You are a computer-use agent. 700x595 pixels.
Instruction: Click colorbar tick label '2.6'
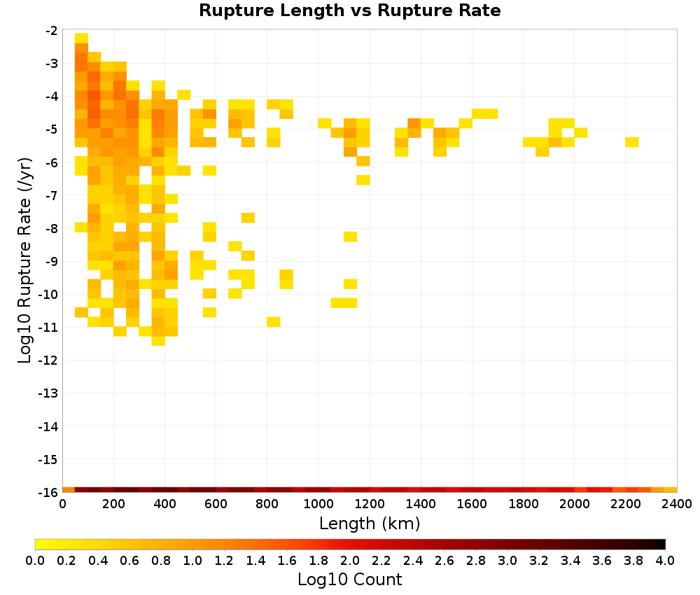pyautogui.click(x=444, y=561)
